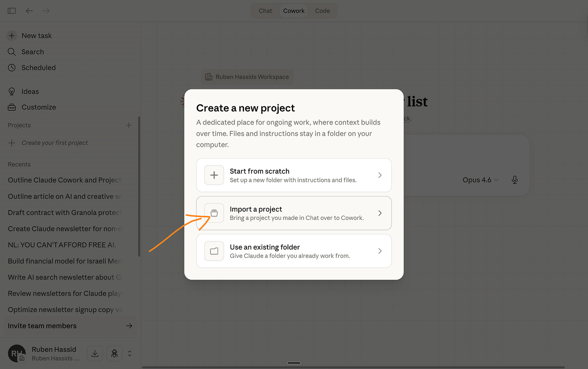Open Ruben Hassid profile avatar
The width and height of the screenshot is (588, 369).
tap(17, 353)
